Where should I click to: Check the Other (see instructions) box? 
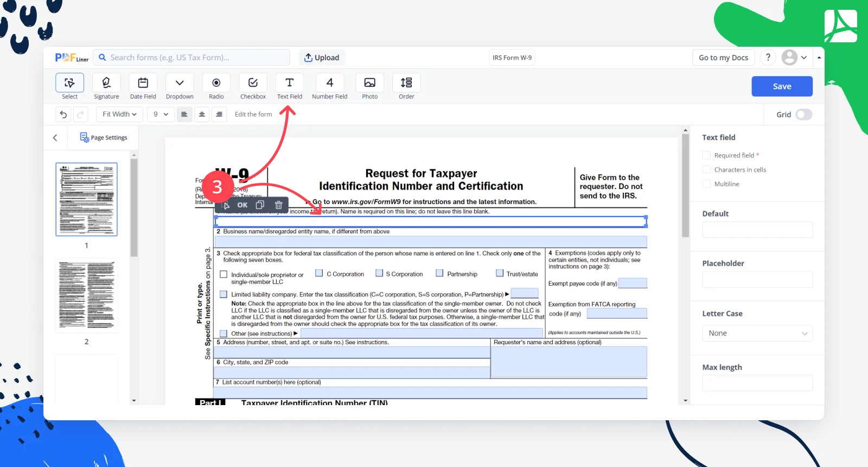(x=224, y=333)
